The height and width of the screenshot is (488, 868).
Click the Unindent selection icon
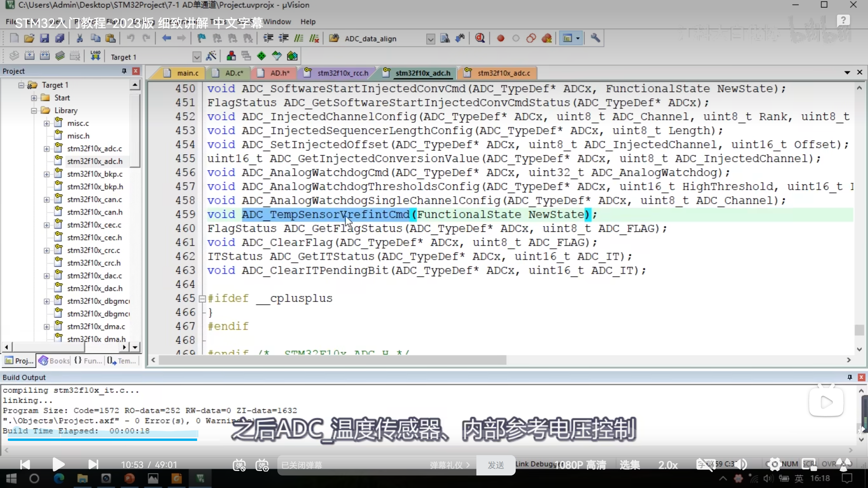(x=283, y=38)
